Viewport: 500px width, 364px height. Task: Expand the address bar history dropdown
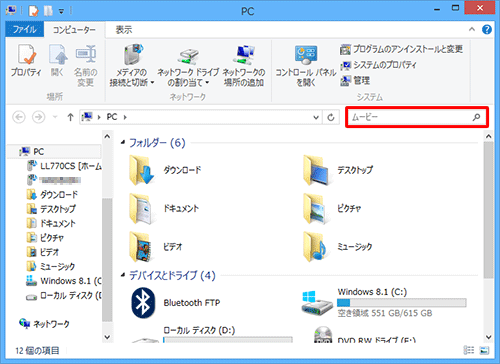click(316, 117)
